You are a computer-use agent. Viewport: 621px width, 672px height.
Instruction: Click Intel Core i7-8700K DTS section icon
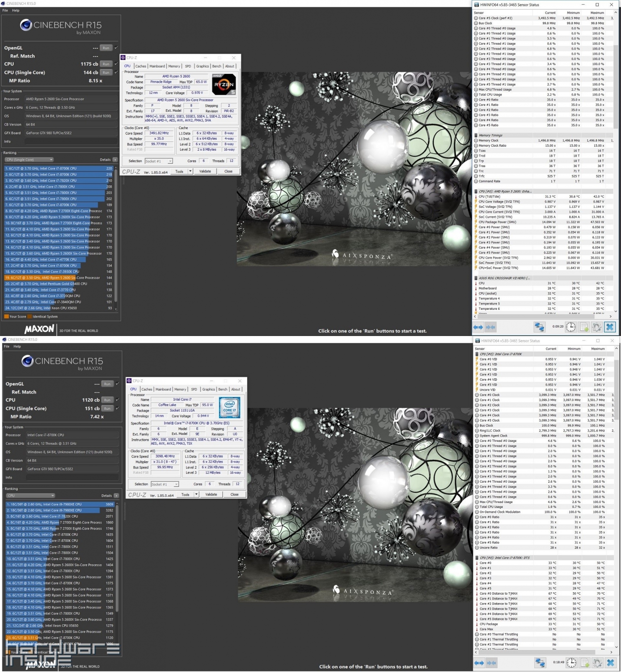(477, 558)
